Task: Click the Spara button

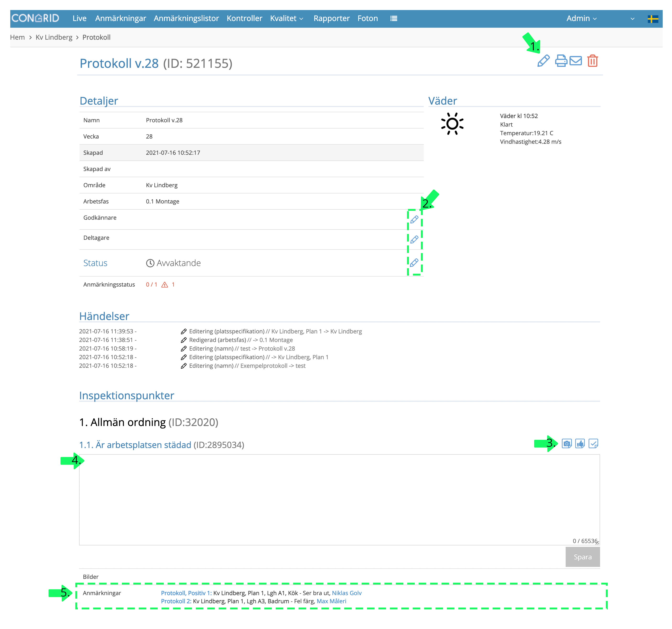Action: tap(582, 557)
